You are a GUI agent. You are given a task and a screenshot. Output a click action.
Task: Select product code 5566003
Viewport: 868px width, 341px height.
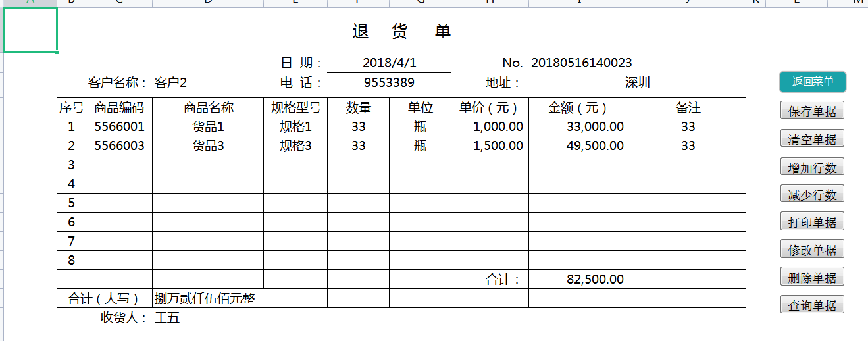(119, 145)
